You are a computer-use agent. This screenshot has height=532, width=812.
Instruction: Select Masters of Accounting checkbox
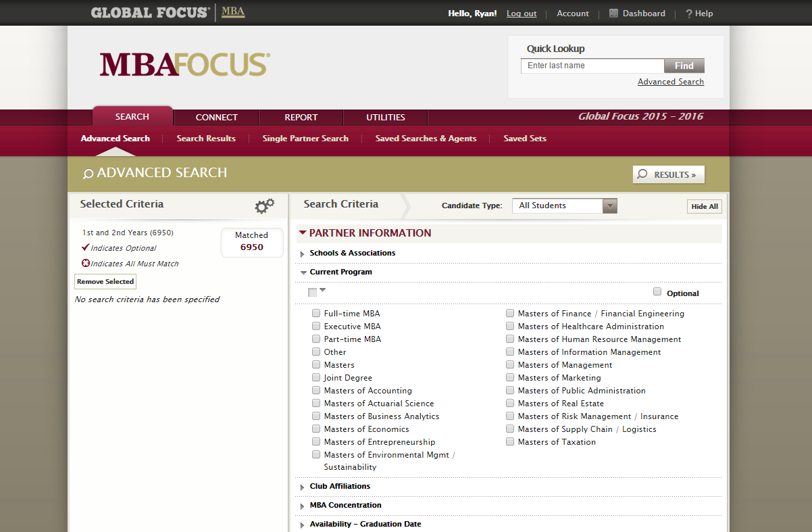pyautogui.click(x=316, y=391)
